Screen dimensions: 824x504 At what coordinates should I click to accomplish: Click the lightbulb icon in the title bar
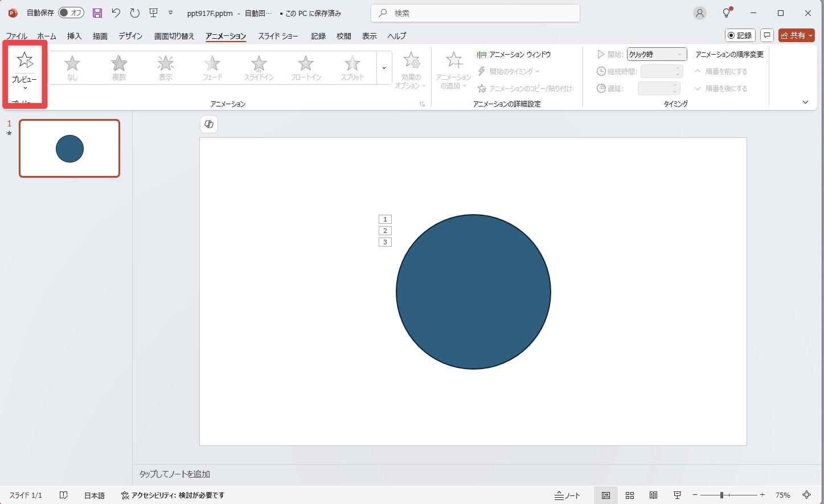click(727, 13)
